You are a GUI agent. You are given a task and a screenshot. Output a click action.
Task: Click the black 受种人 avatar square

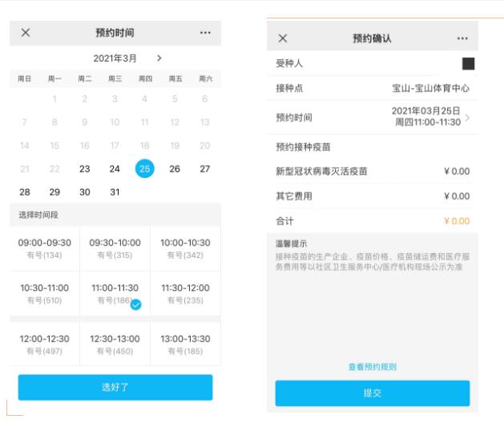pyautogui.click(x=468, y=63)
